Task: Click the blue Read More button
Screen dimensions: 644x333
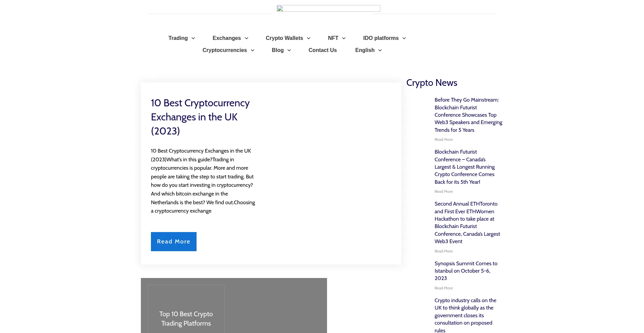Action: [173, 241]
